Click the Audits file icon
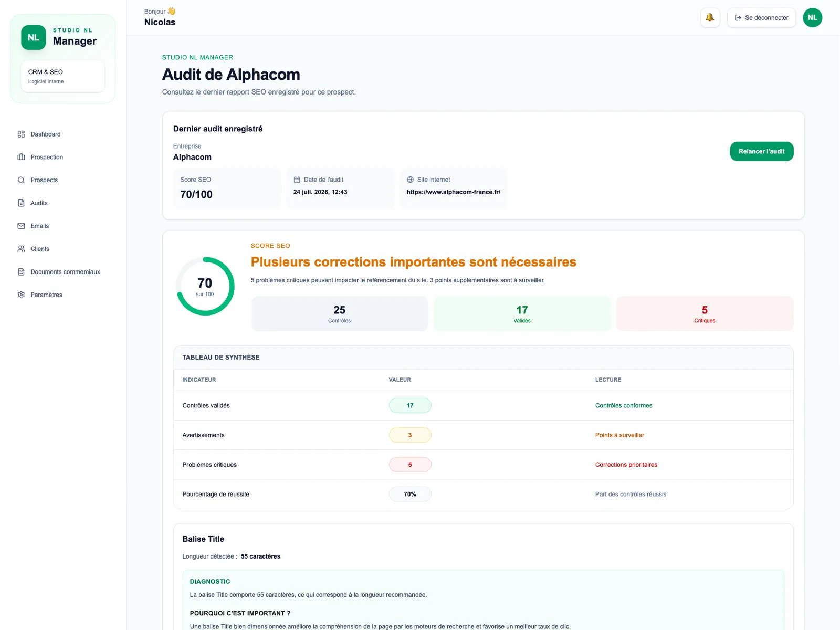Screen dimensions: 840x630 coord(21,203)
